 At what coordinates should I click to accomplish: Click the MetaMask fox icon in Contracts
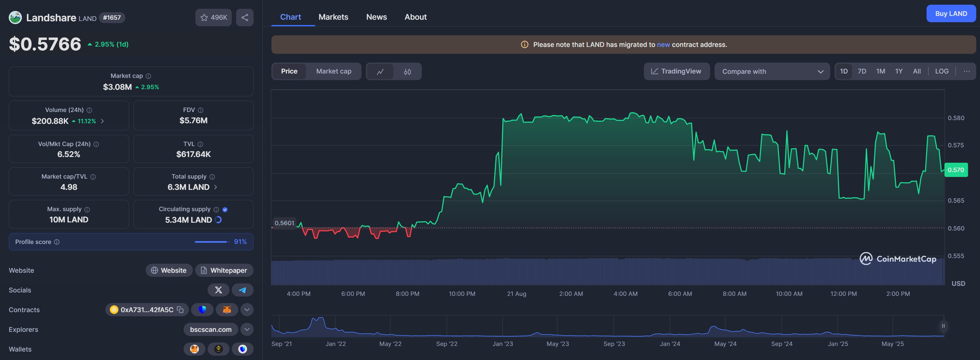tap(227, 310)
